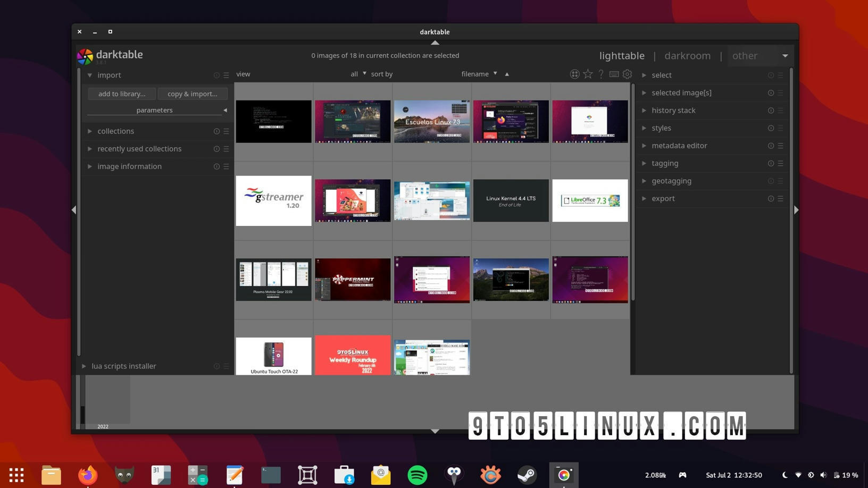Collapse the left side panel arrow
868x488 pixels.
pos(74,210)
